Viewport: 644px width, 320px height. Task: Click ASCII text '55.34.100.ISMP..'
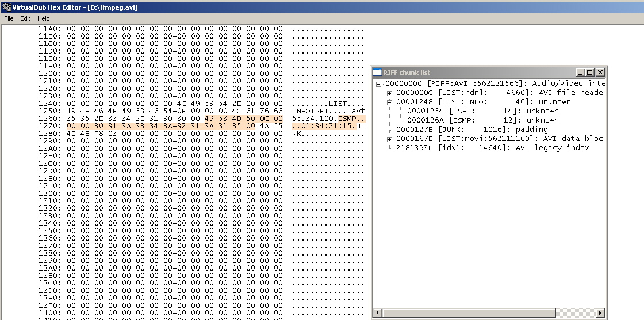pyautogui.click(x=328, y=119)
